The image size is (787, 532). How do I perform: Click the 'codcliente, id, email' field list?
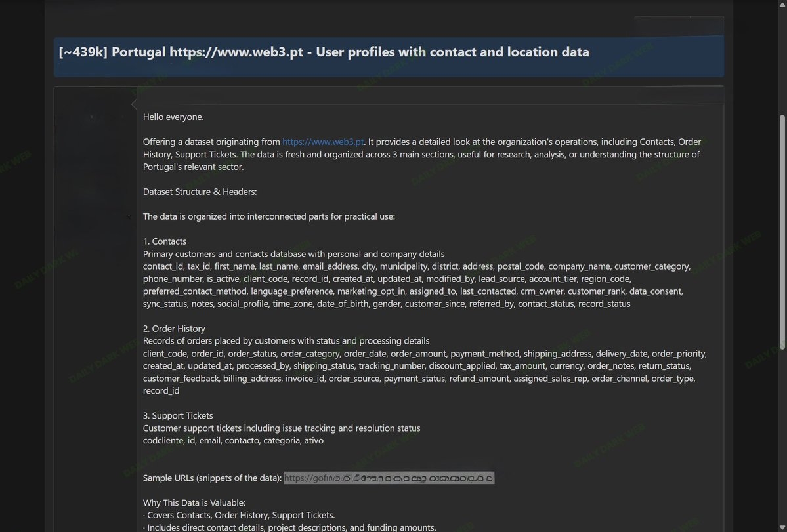click(x=234, y=440)
